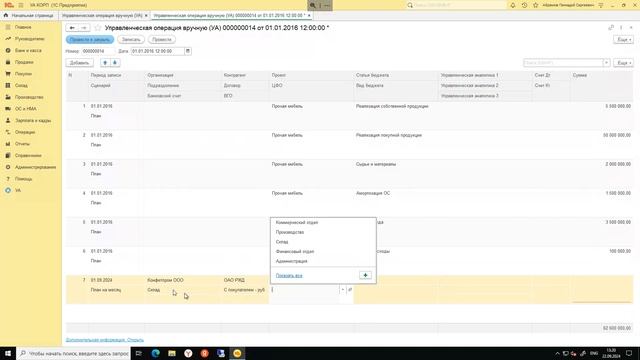The width and height of the screenshot is (640, 360).
Task: Create new item with plus button in dropdown
Action: pos(365,276)
